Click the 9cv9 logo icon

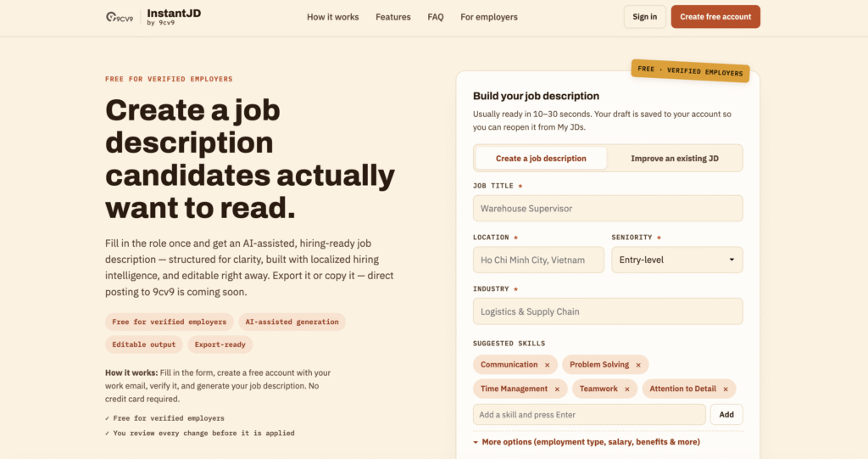coord(120,17)
